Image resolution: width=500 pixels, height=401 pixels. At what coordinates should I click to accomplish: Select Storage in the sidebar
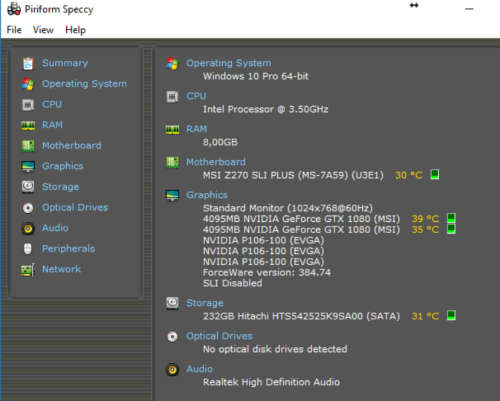[61, 187]
